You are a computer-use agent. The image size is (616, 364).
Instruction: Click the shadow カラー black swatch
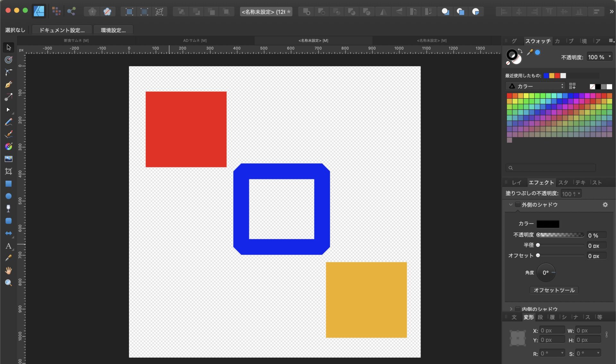548,224
